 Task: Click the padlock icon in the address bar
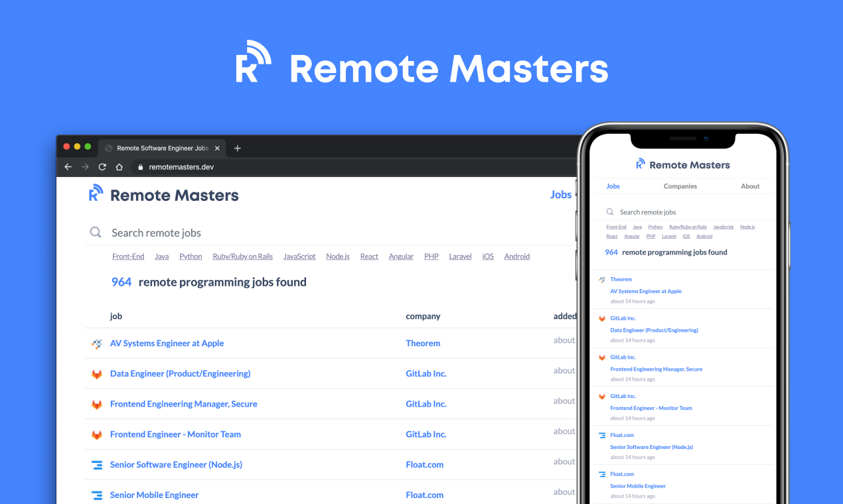[139, 167]
